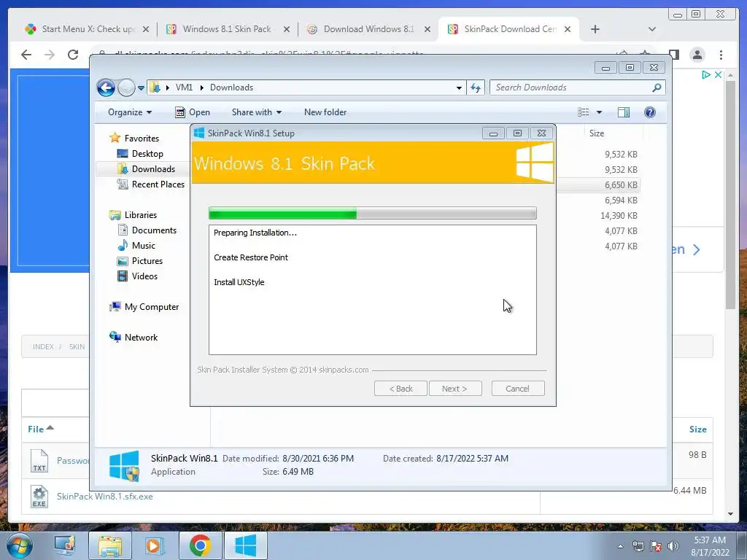This screenshot has width=747, height=560.
Task: Click the change view icon in Explorer
Action: pyautogui.click(x=584, y=112)
